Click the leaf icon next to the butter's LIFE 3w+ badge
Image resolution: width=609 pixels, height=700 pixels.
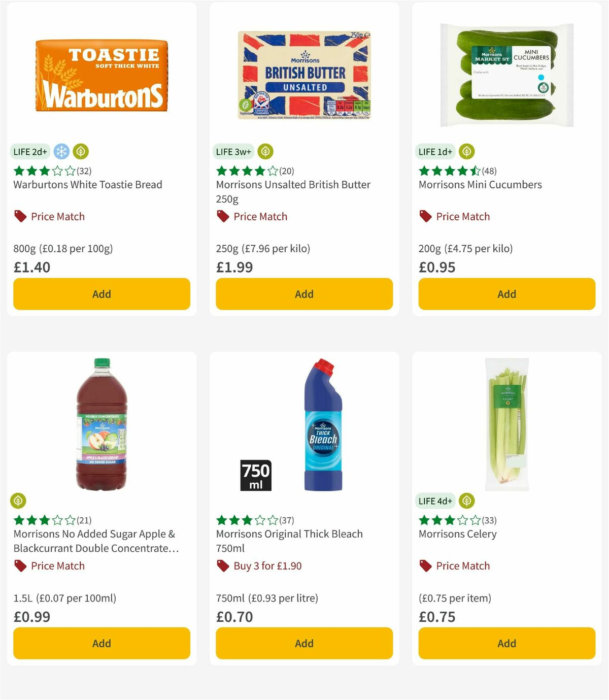[264, 151]
